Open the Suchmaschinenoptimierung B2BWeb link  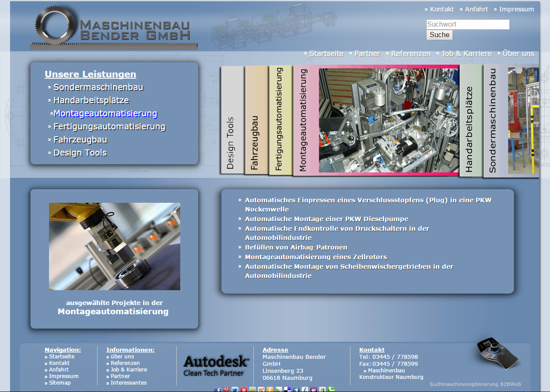(x=475, y=385)
